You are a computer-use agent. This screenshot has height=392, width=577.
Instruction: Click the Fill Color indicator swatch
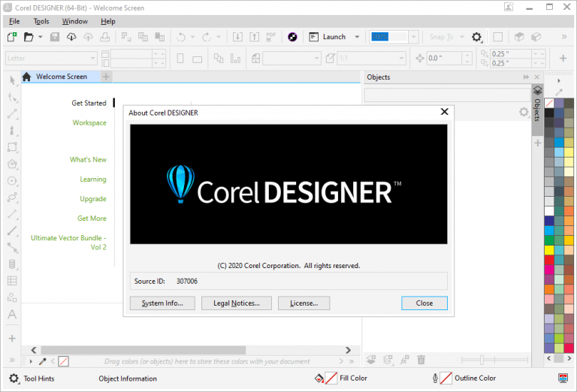331,378
